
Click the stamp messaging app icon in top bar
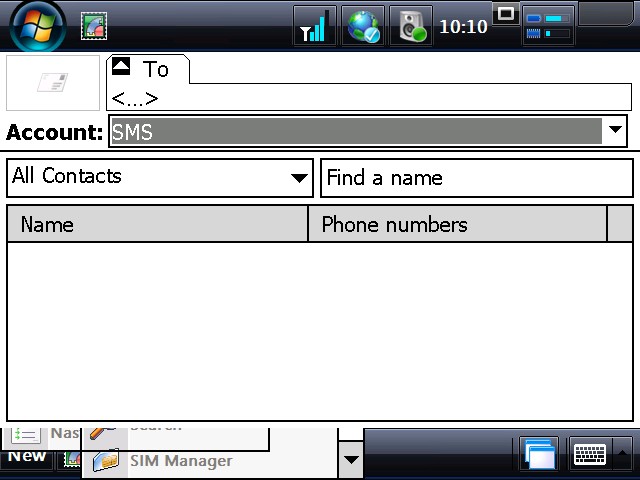[94, 27]
